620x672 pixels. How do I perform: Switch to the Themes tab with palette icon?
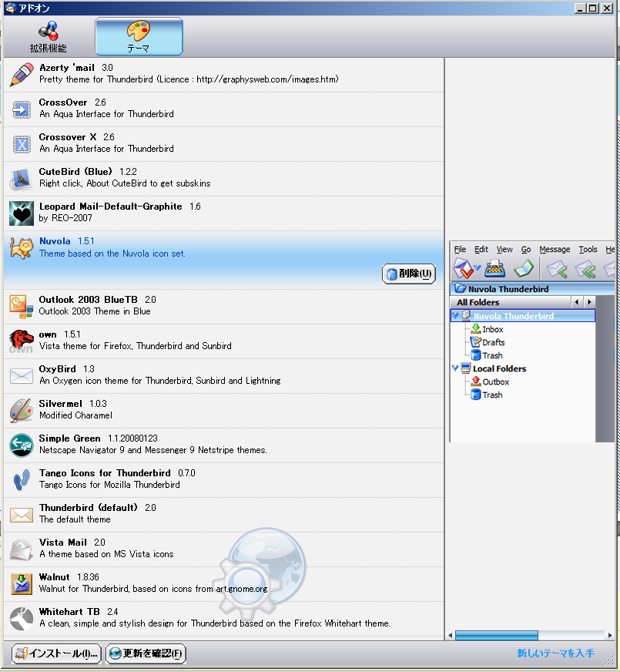(x=139, y=37)
